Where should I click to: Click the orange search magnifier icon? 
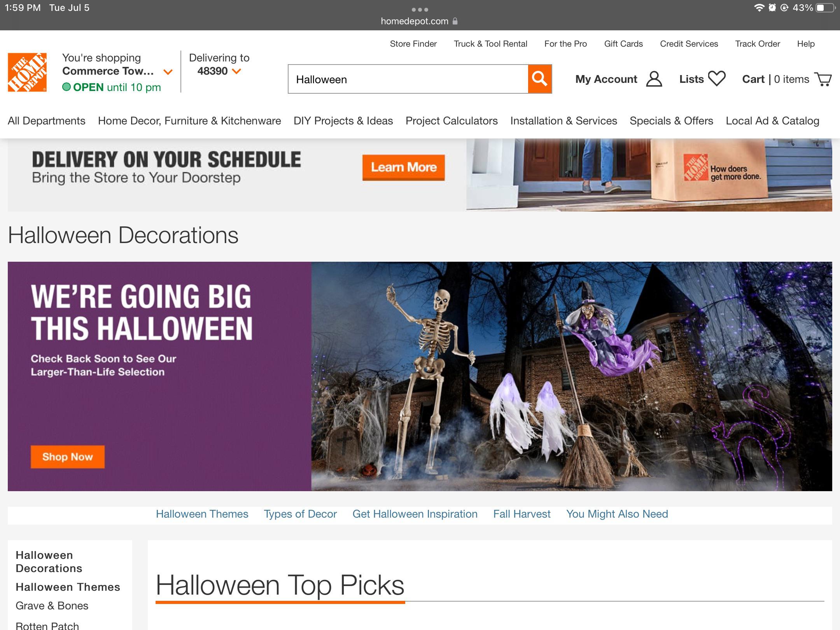click(x=540, y=79)
